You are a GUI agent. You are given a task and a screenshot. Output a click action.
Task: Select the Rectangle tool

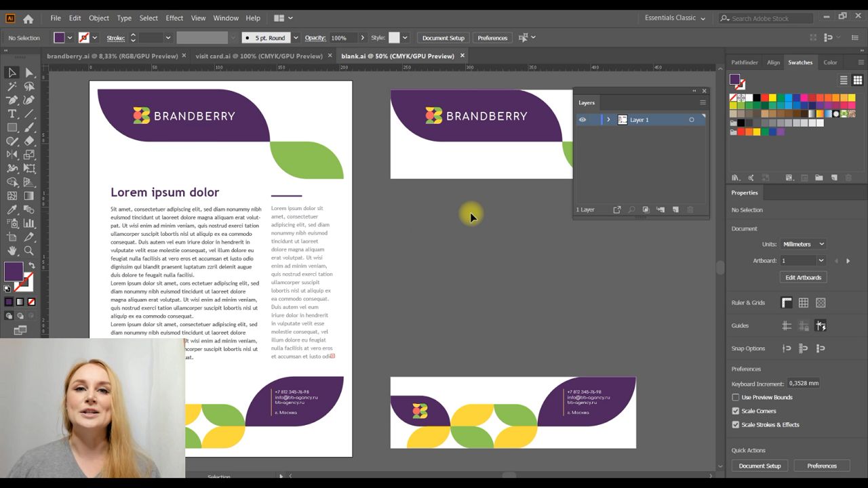point(12,127)
